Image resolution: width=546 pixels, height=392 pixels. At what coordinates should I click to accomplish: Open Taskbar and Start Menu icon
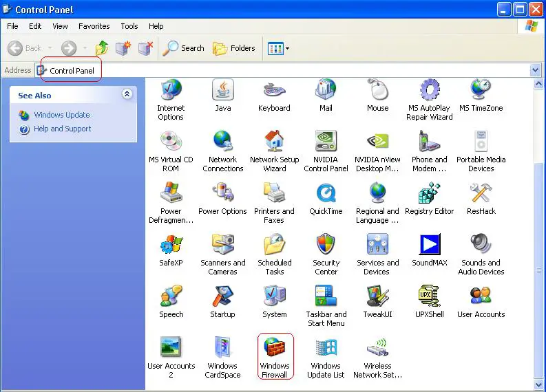[326, 306]
